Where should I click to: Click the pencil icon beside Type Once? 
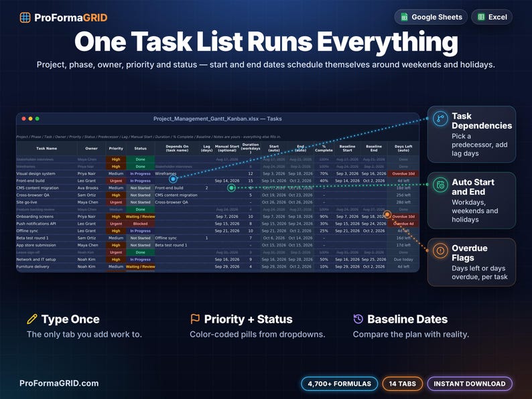pyautogui.click(x=32, y=319)
